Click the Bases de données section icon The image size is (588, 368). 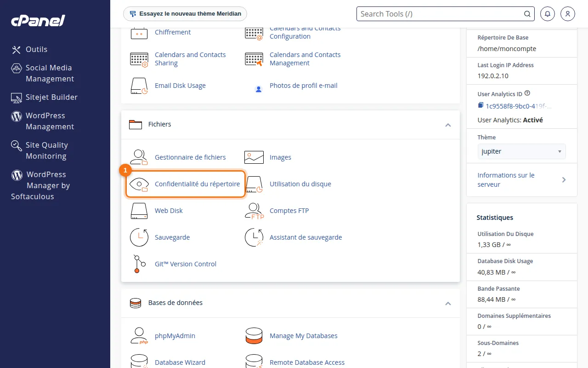[x=136, y=303]
